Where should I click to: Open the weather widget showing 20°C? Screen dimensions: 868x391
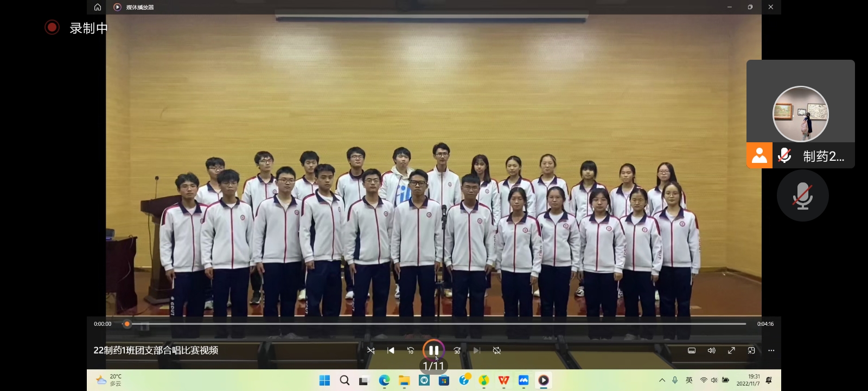tap(108, 380)
